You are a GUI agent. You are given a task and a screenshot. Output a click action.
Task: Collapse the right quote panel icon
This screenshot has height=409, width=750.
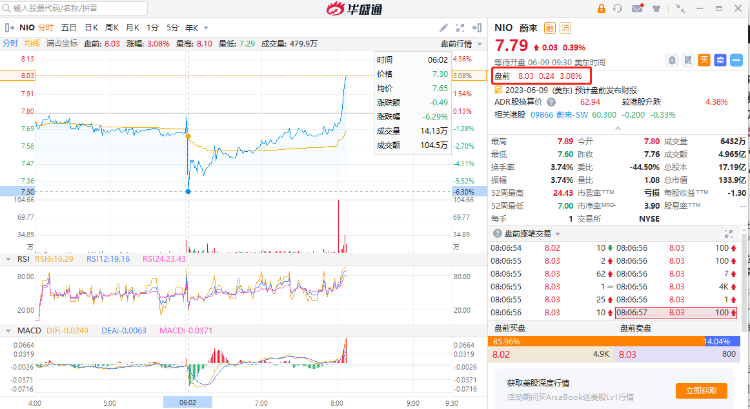pyautogui.click(x=476, y=28)
